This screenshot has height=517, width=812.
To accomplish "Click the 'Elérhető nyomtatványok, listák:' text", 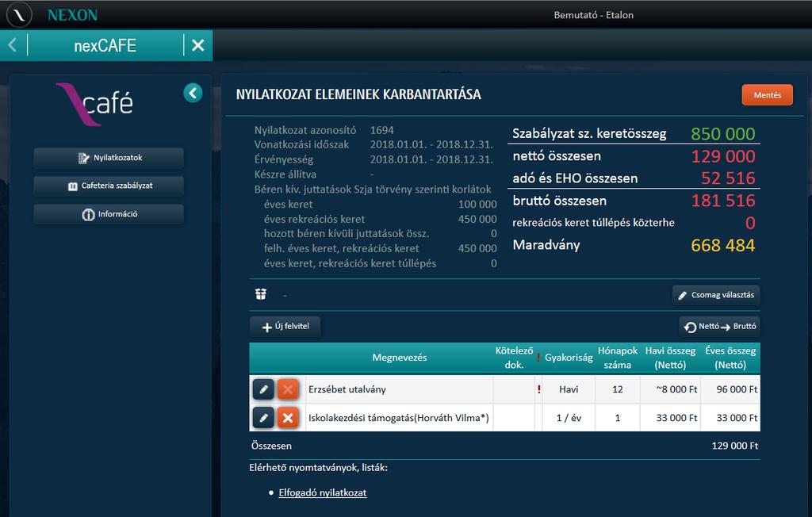I will 319,468.
